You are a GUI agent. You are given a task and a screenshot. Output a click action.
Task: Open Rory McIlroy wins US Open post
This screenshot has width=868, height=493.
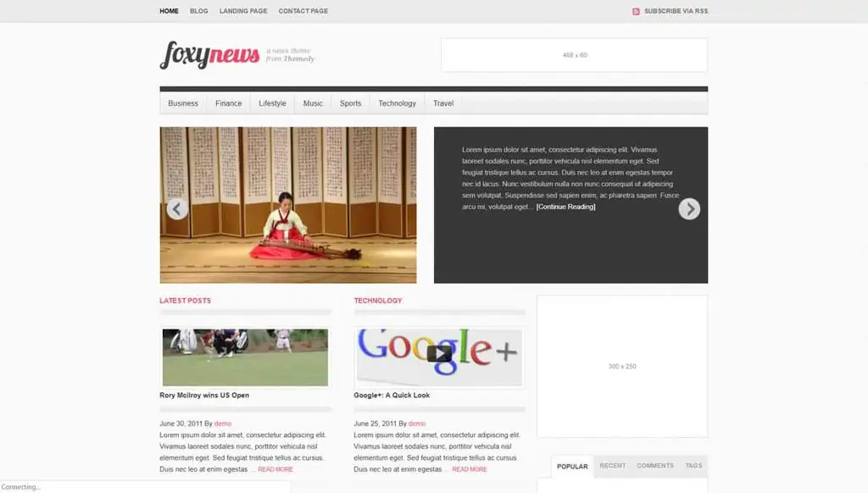tap(204, 395)
